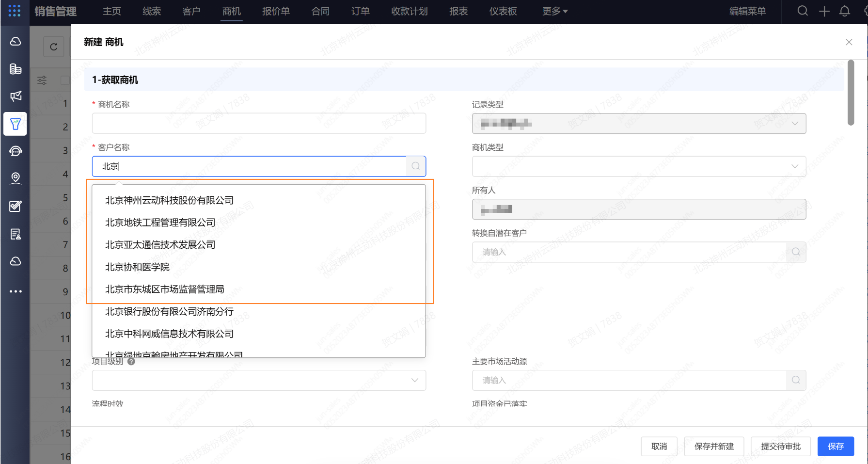
Task: Expand the 更多 menu in navigation
Action: [554, 11]
